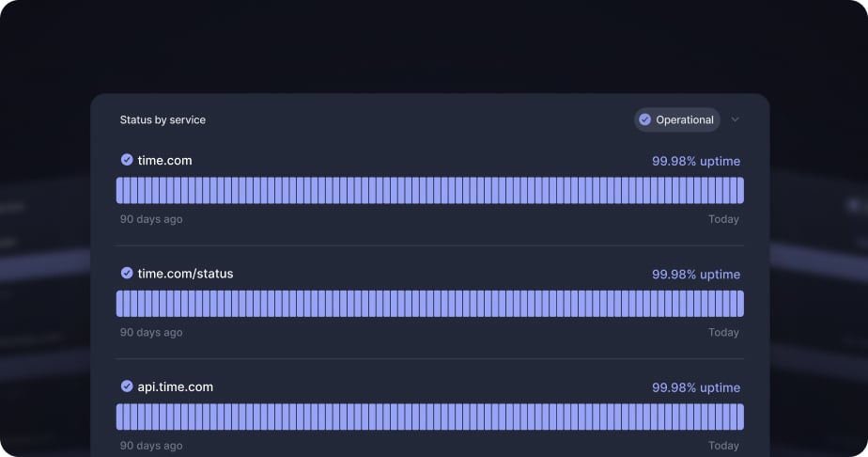Select the first day bar of time.com
868x457 pixels.
(x=119, y=191)
